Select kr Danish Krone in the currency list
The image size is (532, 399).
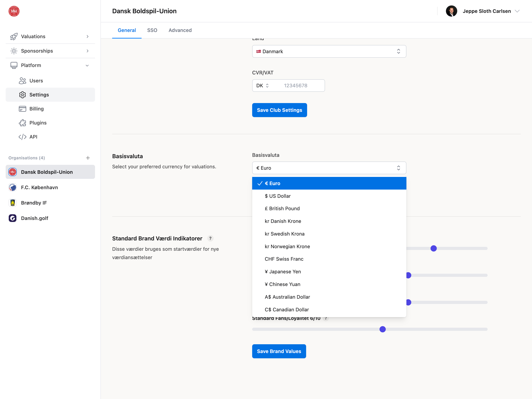click(283, 221)
